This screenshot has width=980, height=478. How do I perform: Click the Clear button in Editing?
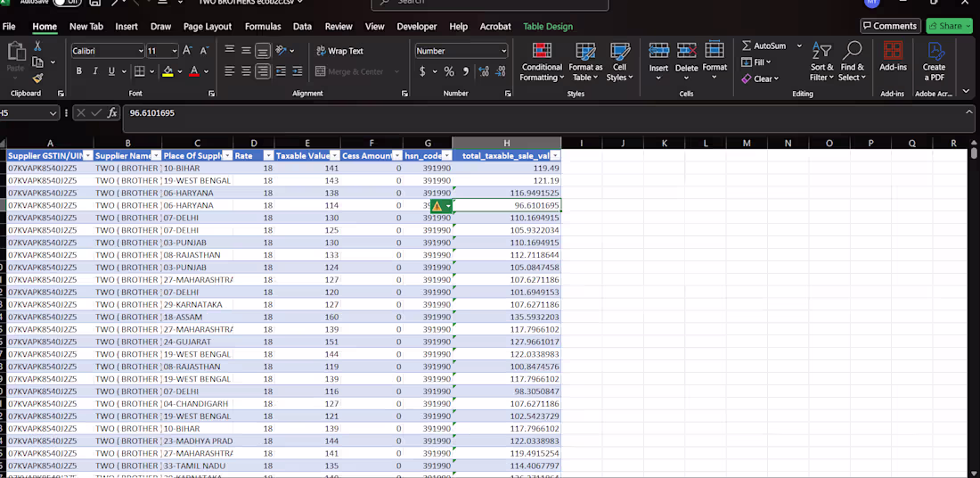[x=760, y=78]
